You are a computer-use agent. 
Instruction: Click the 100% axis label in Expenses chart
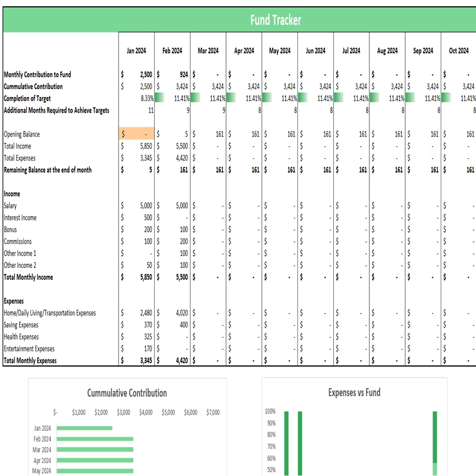tap(270, 411)
